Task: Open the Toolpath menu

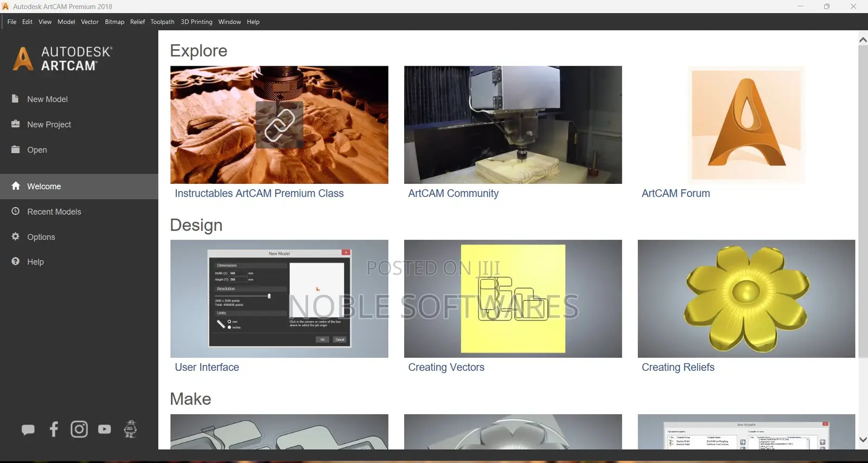Action: tap(162, 22)
